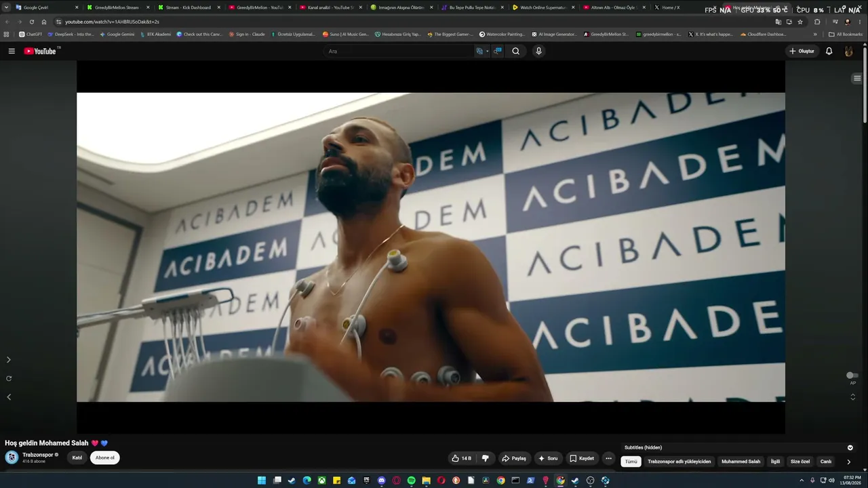Like the video with thumbs up

click(x=461, y=458)
